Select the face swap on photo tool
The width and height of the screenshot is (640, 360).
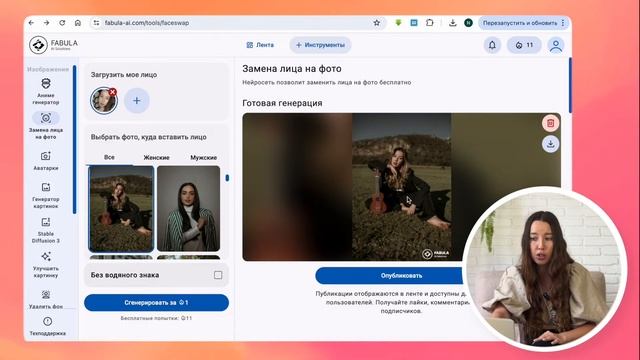click(46, 126)
